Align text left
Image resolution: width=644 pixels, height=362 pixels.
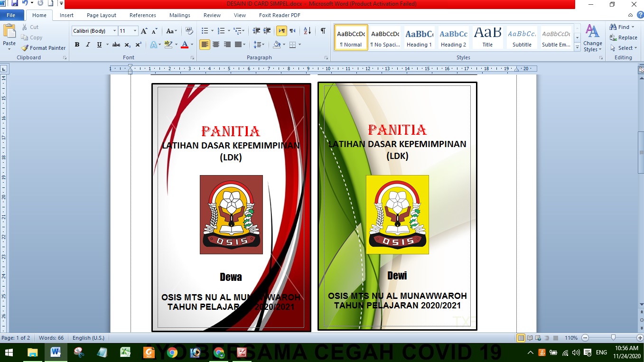(205, 45)
